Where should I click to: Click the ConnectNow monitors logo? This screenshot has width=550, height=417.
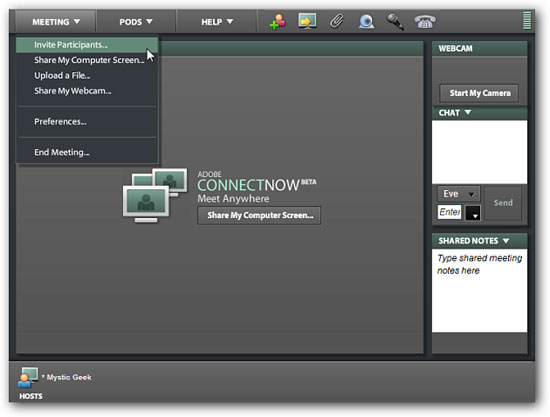click(155, 195)
